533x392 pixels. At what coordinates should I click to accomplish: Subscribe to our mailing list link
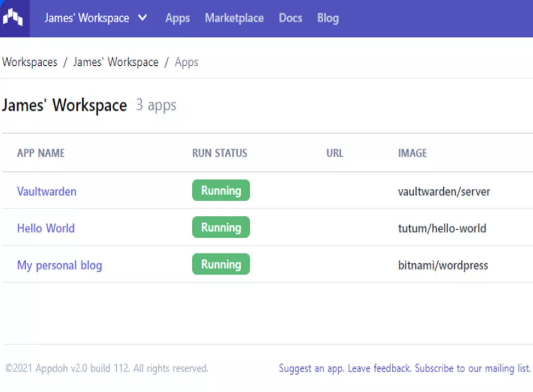click(473, 368)
